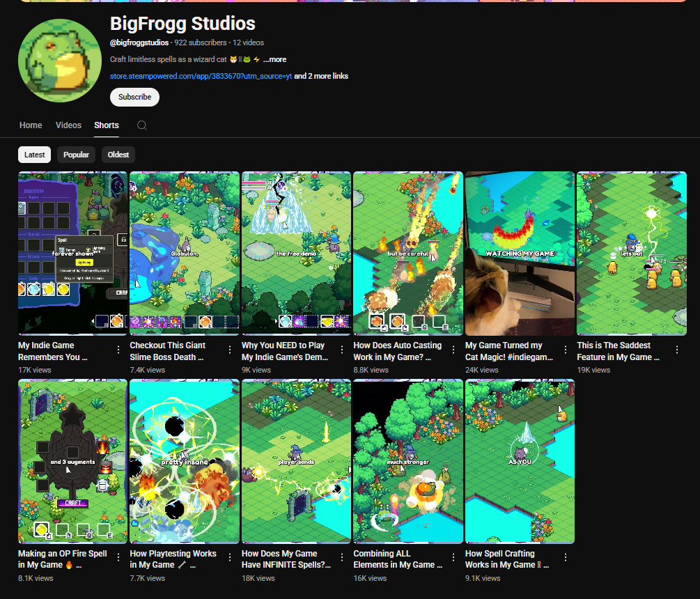Open options menu for This is The Saddest Feature
The width and height of the screenshot is (700, 599).
(x=677, y=350)
